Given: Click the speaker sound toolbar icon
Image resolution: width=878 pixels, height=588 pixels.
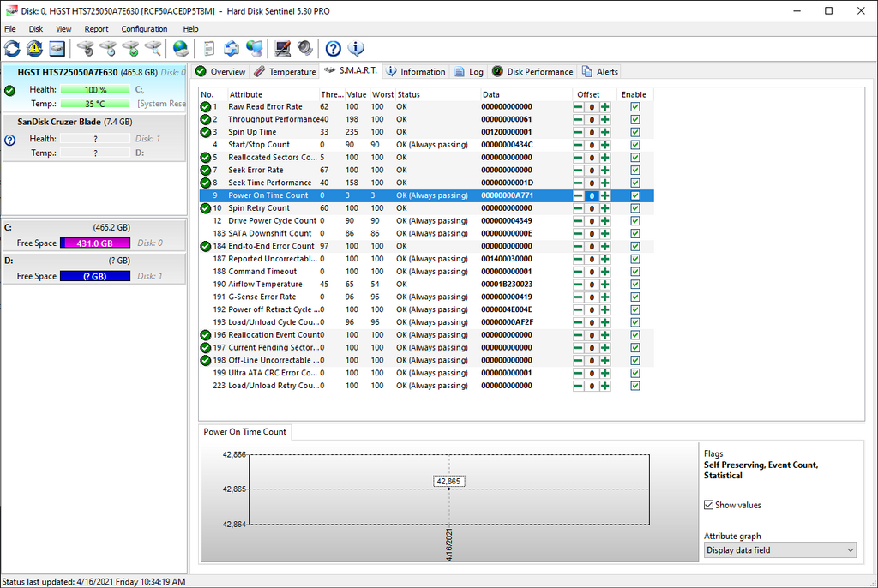Looking at the screenshot, I should 304,49.
